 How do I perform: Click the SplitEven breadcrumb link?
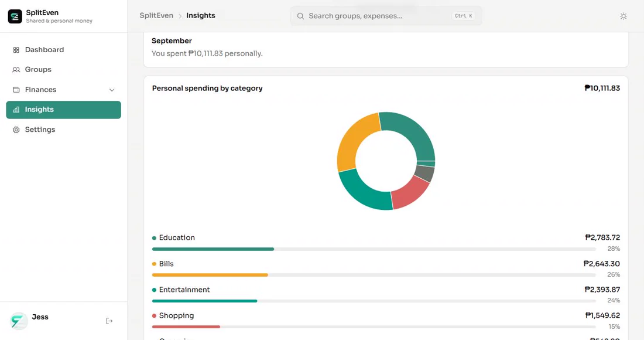[156, 16]
